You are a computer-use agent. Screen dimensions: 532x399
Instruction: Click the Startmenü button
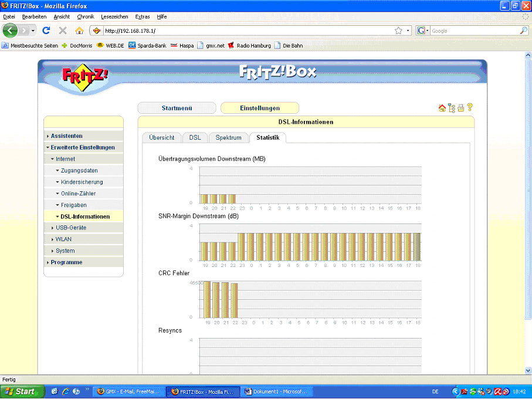(177, 108)
